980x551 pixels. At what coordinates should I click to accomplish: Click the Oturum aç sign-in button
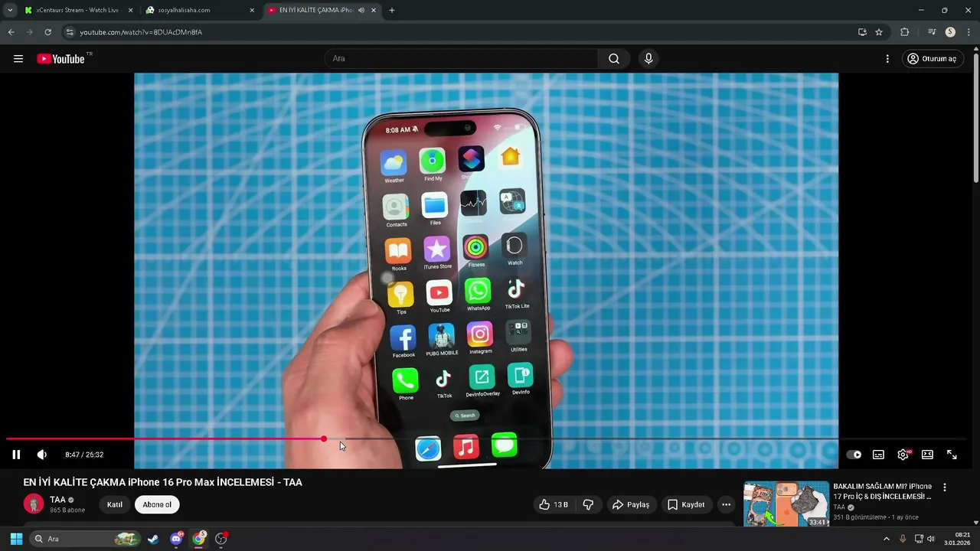(x=932, y=59)
